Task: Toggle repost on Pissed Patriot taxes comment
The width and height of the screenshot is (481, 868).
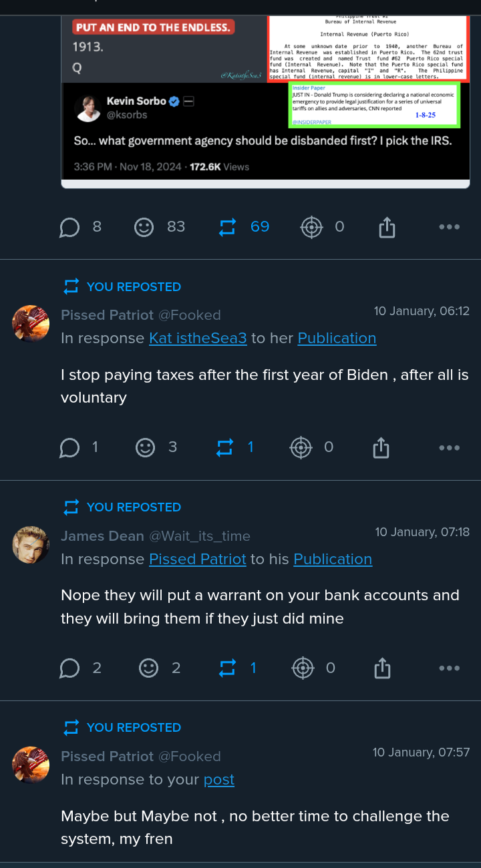Action: (x=225, y=448)
